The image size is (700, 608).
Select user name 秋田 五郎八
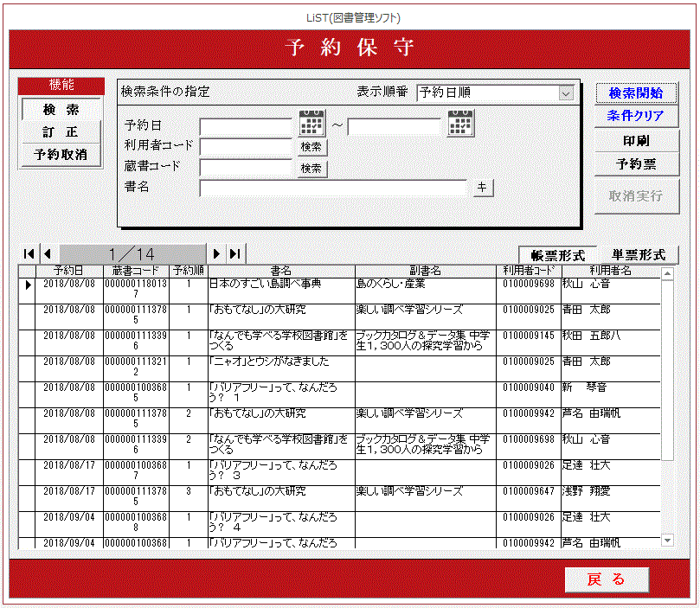click(611, 342)
